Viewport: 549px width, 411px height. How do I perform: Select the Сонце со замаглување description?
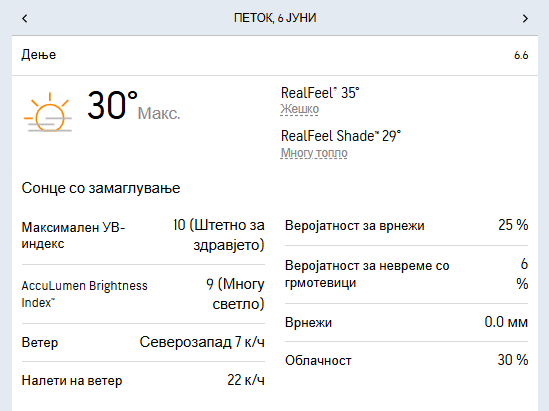pyautogui.click(x=101, y=188)
